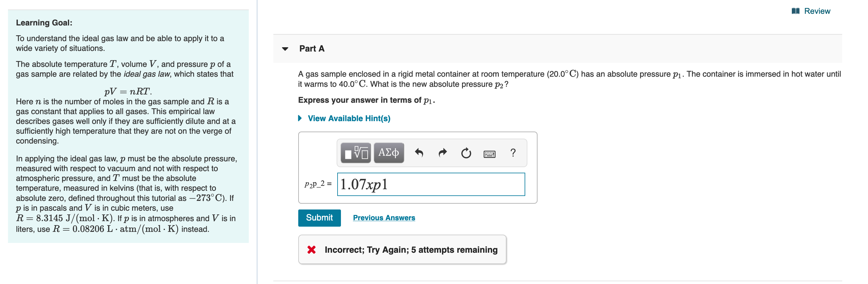
Task: Open the math templates toolbar icon
Action: coord(355,153)
